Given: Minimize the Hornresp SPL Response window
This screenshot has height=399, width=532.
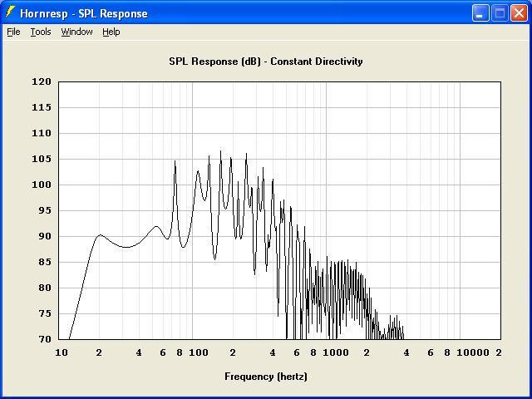Looking at the screenshot, I should pos(480,13).
